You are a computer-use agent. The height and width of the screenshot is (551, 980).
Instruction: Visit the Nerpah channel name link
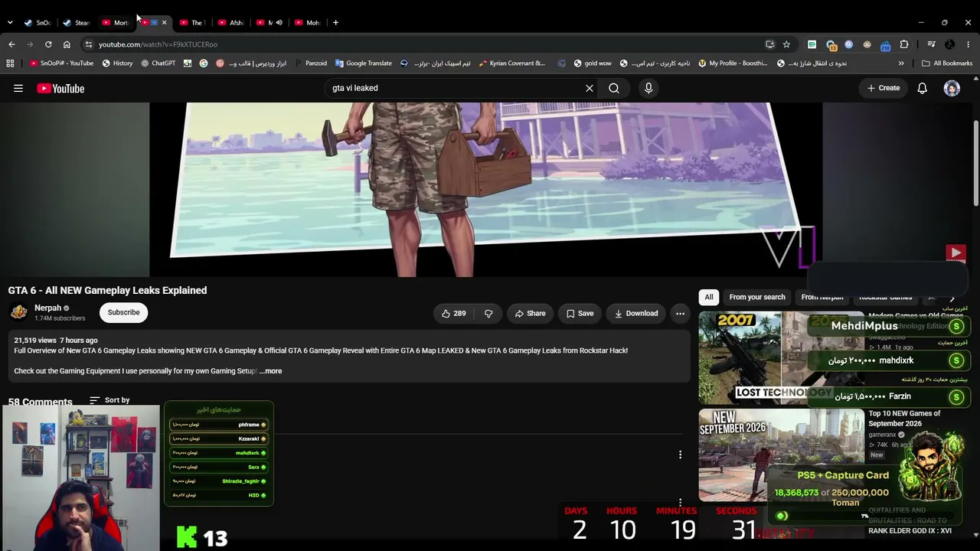click(47, 308)
